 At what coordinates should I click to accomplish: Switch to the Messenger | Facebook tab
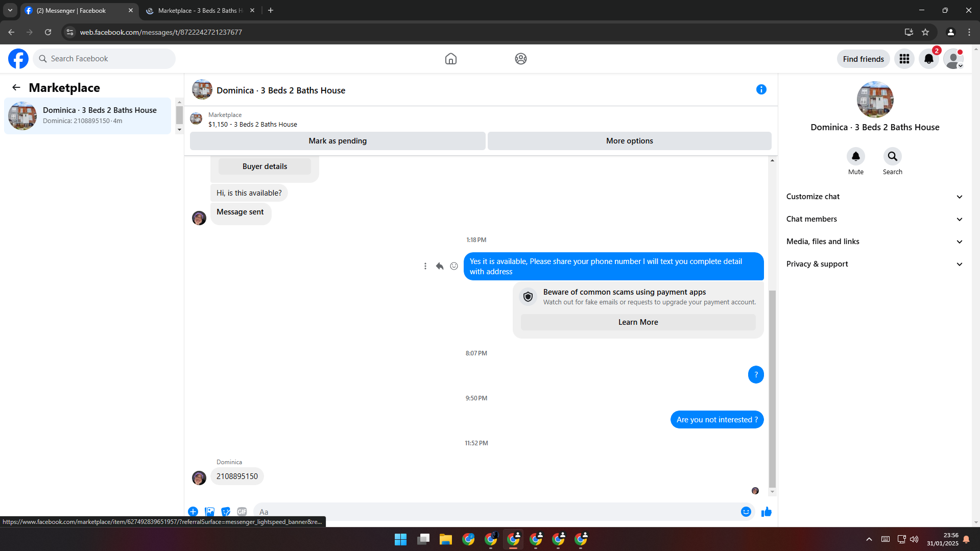(x=79, y=10)
